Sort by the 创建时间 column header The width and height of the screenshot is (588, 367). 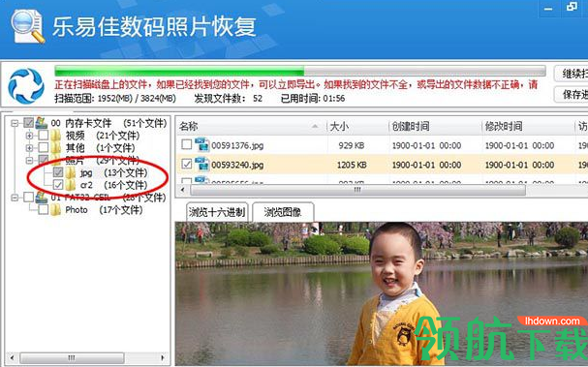(435, 126)
